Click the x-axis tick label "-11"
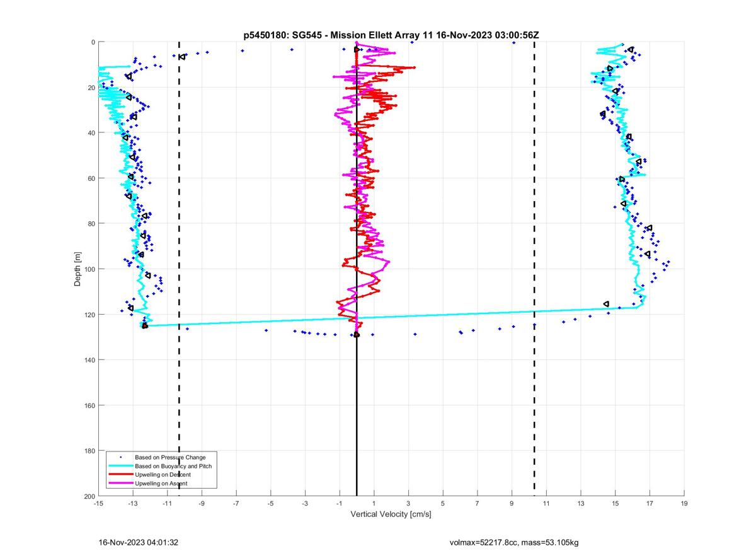Screen dimensions: 756x558 point(168,504)
